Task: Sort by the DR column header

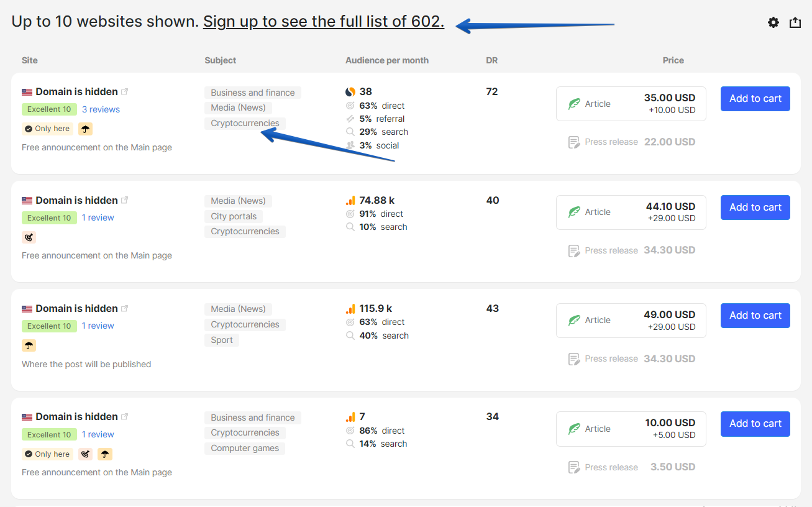Action: [491, 60]
